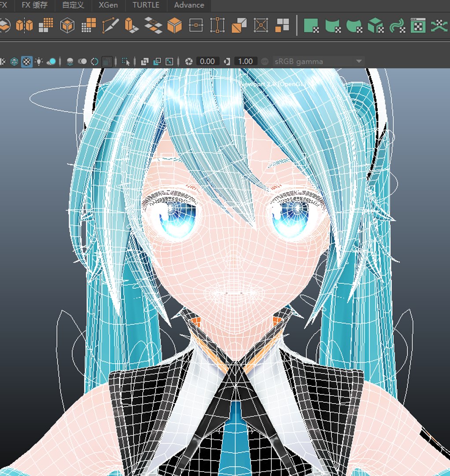Toggle Wireframe on Shaded display

click(14, 62)
